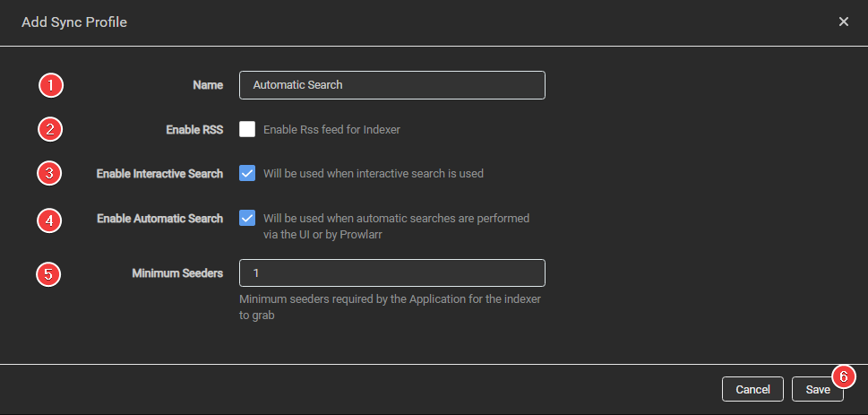
Task: Click the Name field containing Automatic Search
Action: click(391, 85)
